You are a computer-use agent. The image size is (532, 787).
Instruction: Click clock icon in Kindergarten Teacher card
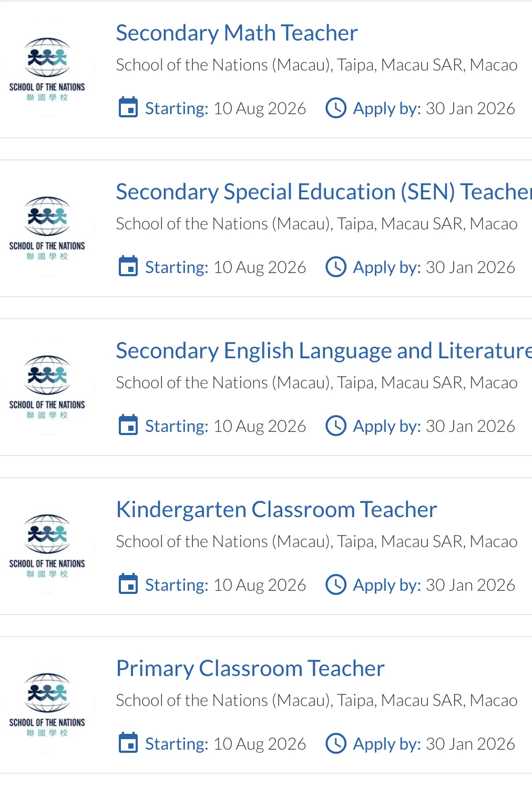pyautogui.click(x=336, y=584)
